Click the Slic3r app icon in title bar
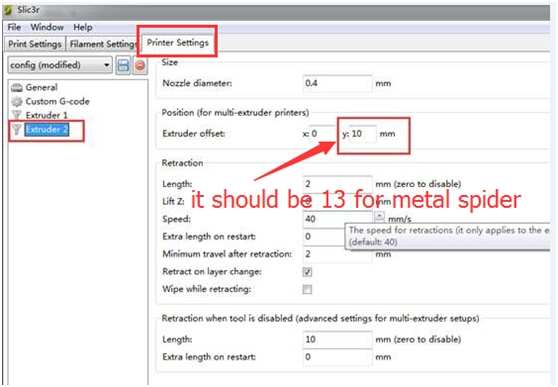Screen dimensions: 558x387 [x=9, y=10]
